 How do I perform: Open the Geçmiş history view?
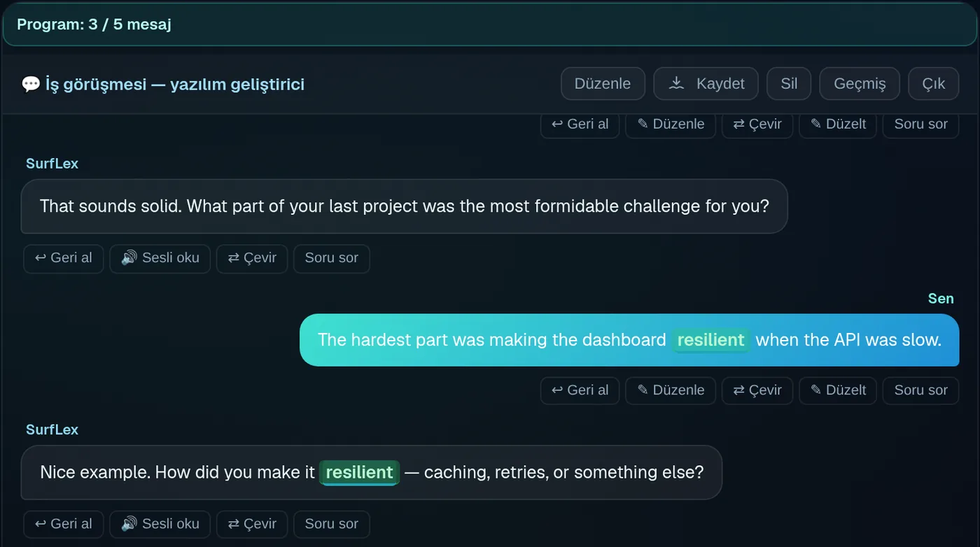(860, 84)
